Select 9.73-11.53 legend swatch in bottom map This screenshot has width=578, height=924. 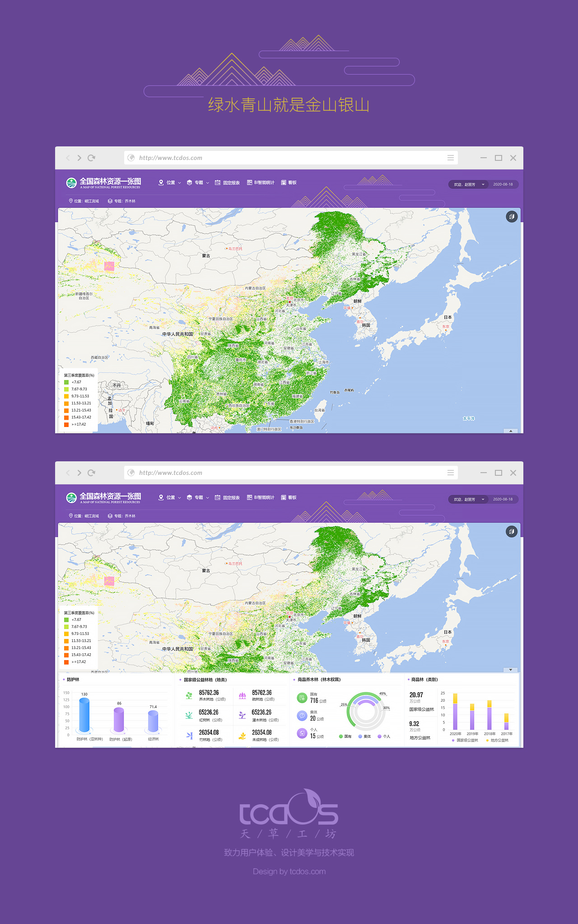[66, 634]
